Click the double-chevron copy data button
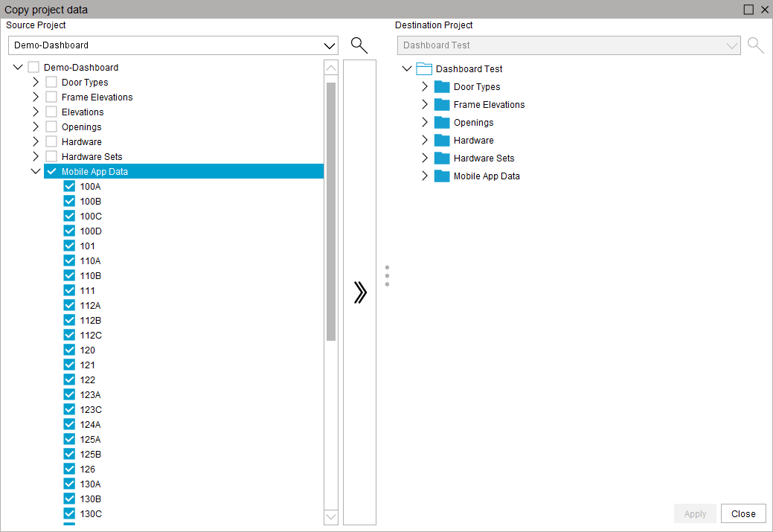This screenshot has width=773, height=532. point(360,292)
